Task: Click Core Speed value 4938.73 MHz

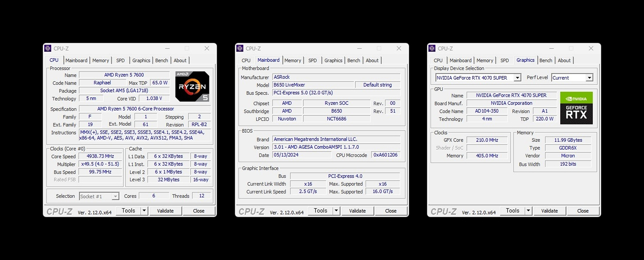Action: point(100,156)
